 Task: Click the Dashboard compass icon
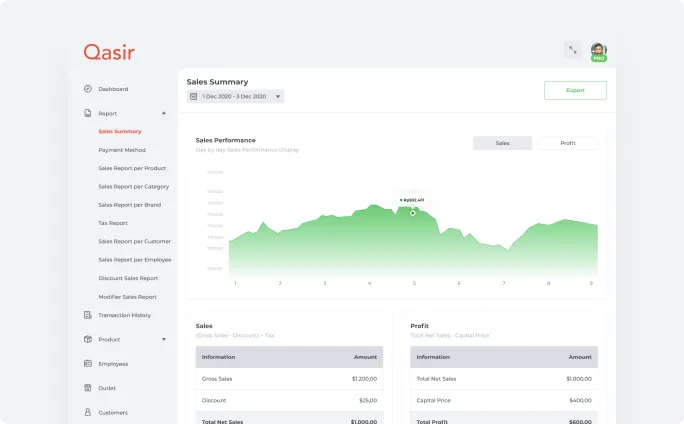pos(88,89)
